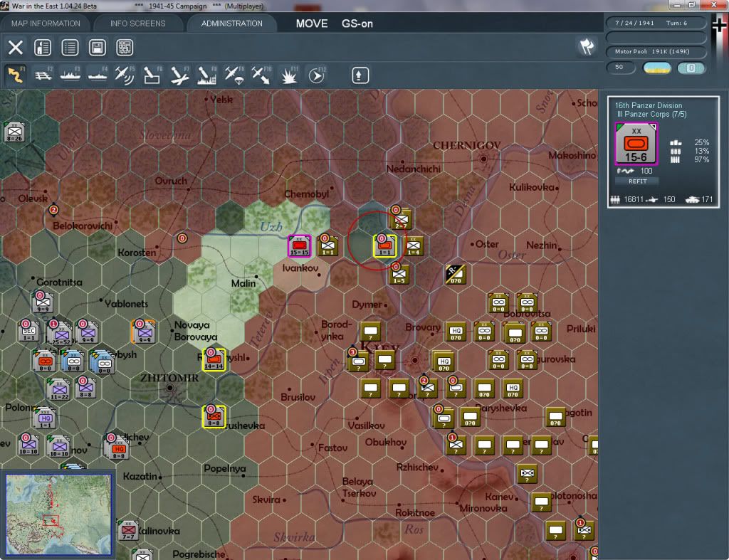Switch to the ADMINISTRATION tab
Viewport: 729px width, 560px height.
pyautogui.click(x=231, y=23)
